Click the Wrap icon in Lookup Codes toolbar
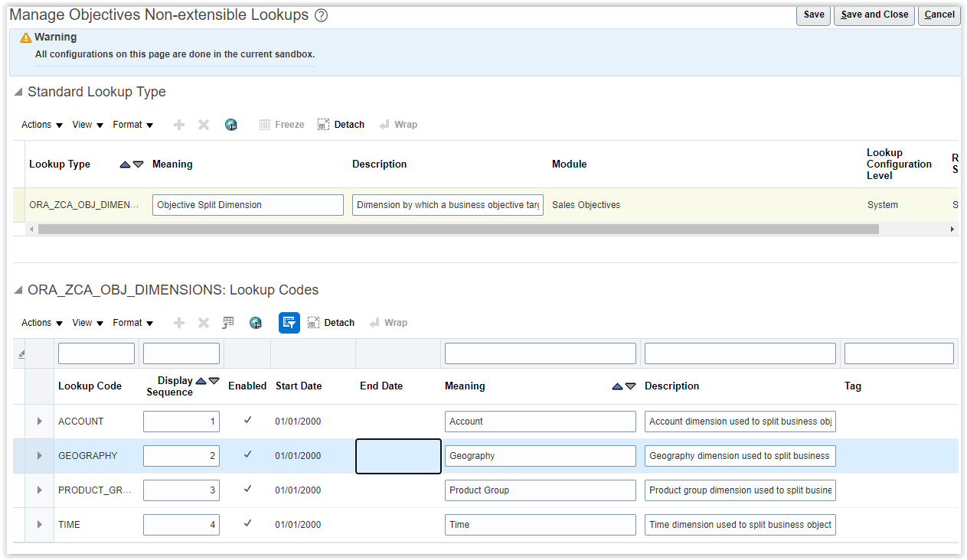The height and width of the screenshot is (560, 967). (389, 322)
